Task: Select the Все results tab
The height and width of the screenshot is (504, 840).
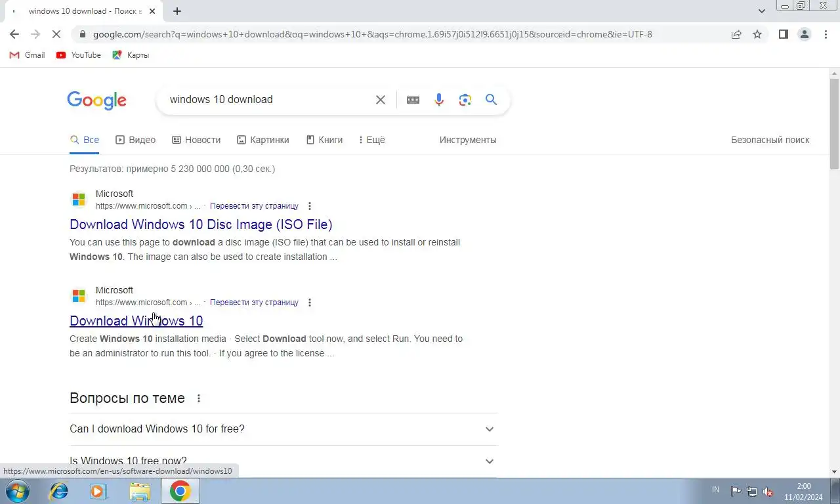Action: (85, 140)
